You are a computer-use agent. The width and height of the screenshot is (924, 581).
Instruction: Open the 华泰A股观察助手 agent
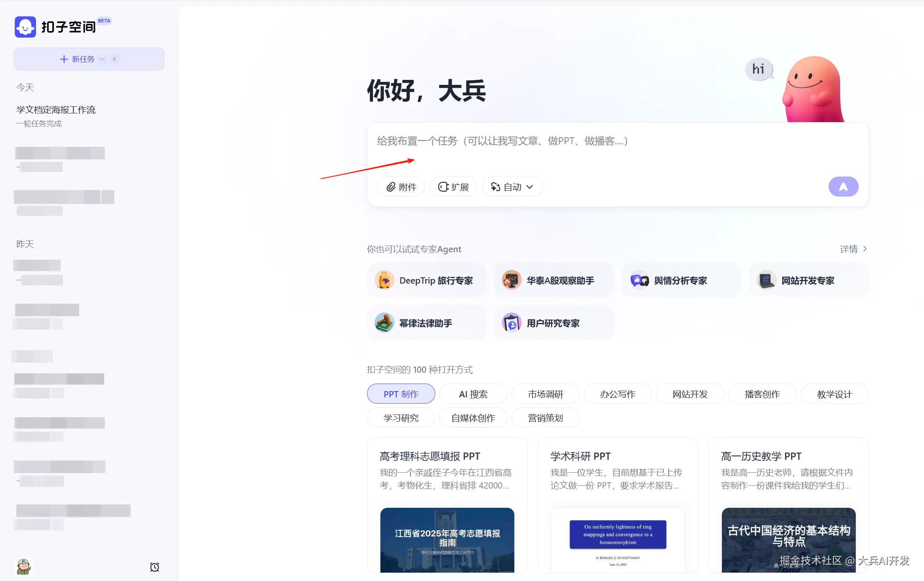tap(554, 281)
